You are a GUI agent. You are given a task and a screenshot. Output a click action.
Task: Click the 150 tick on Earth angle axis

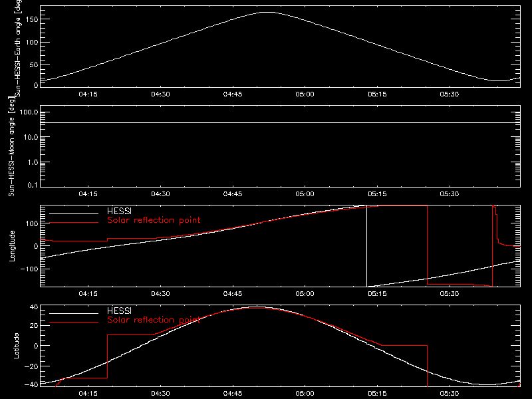[x=32, y=19]
